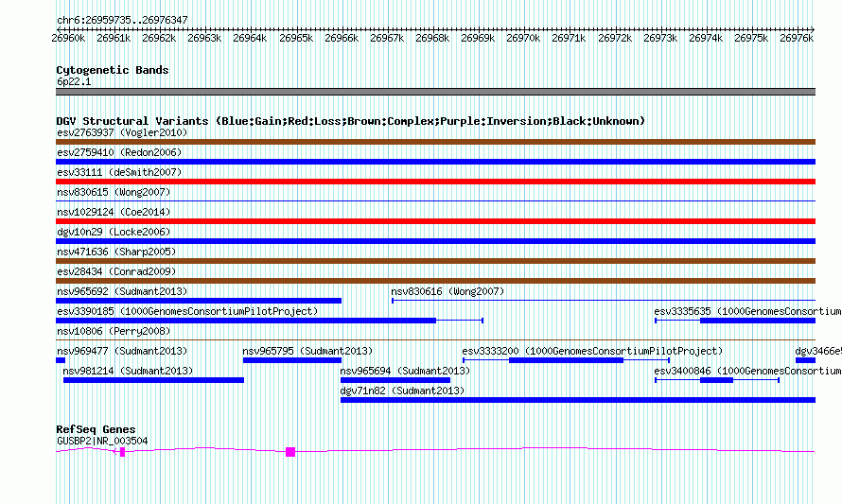Select the small magenta GUSBP2 exon near arrow
Image resolution: width=842 pixels, height=504 pixels.
point(122,453)
